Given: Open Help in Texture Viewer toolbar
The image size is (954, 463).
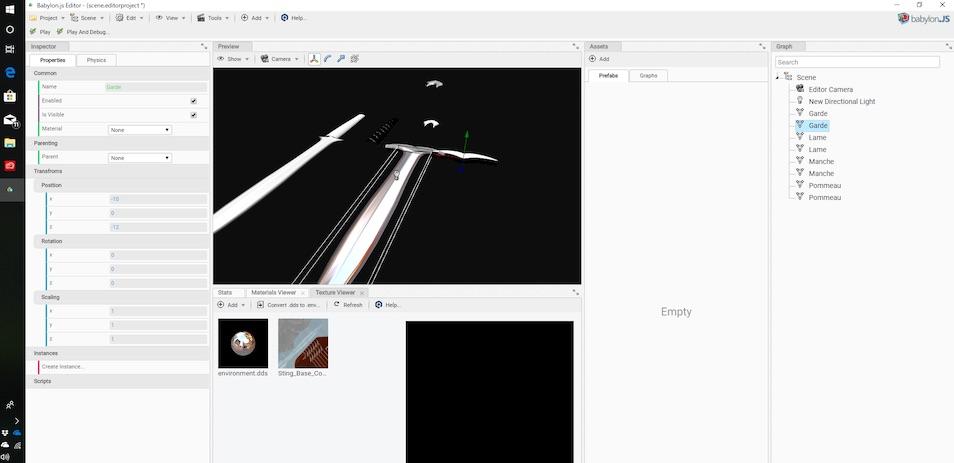Looking at the screenshot, I should tap(388, 305).
